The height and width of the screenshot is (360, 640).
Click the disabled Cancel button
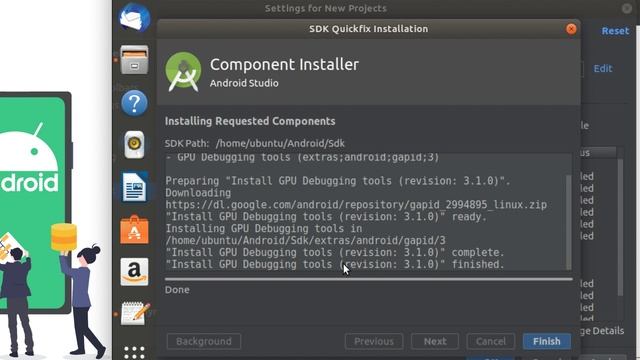[491, 341]
